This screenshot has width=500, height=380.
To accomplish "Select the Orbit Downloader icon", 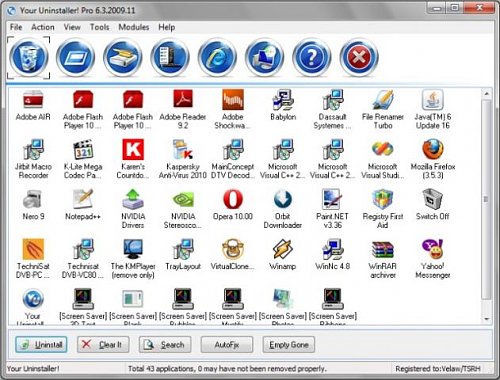I will click(x=283, y=199).
